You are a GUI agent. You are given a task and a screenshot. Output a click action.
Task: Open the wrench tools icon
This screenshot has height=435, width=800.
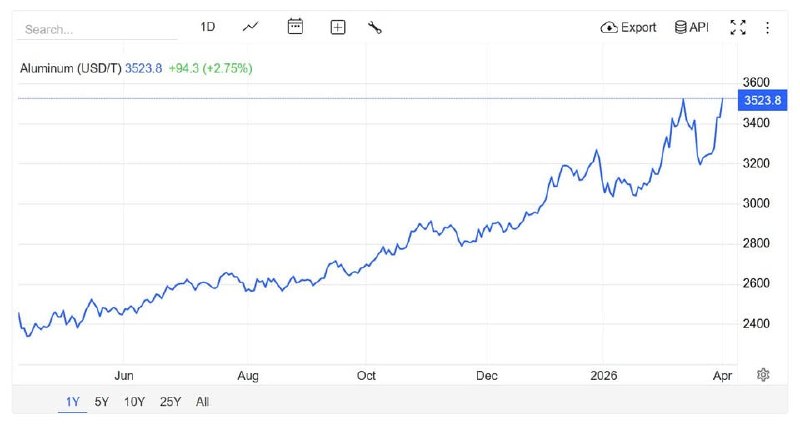375,28
